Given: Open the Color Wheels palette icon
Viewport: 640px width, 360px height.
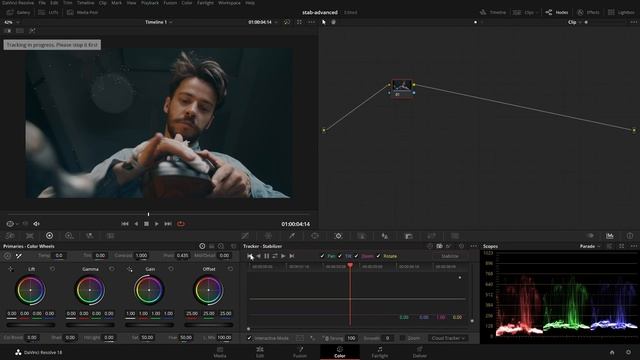Looking at the screenshot, I should 49,236.
